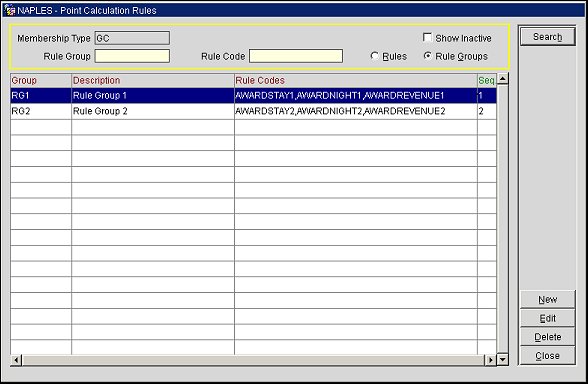Click the Delete button

tap(548, 337)
